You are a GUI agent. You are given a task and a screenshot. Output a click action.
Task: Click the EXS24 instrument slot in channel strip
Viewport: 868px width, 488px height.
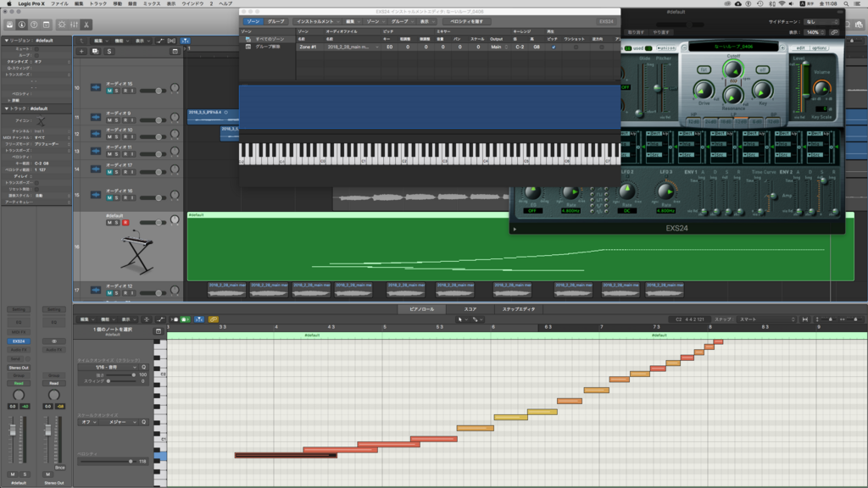tap(19, 341)
